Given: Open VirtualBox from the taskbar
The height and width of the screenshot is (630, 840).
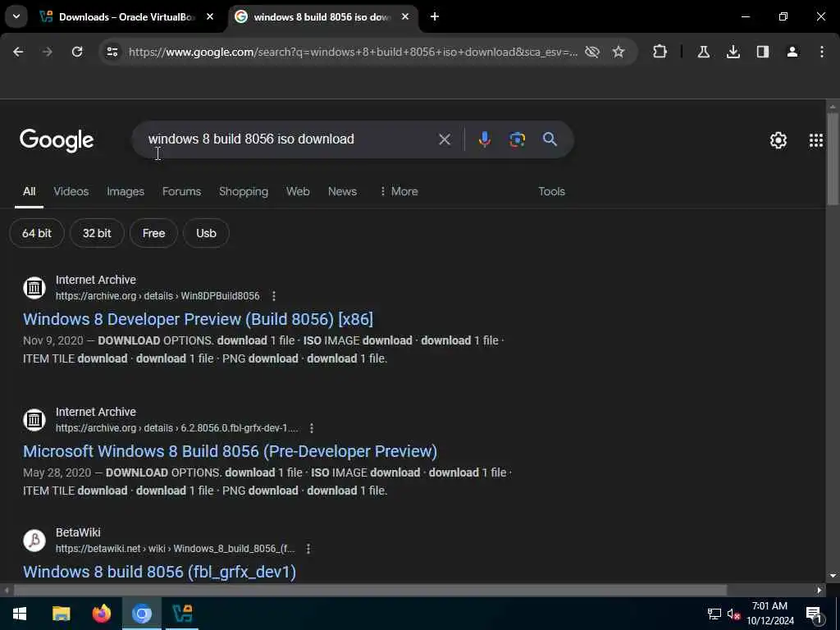Looking at the screenshot, I should click(182, 614).
